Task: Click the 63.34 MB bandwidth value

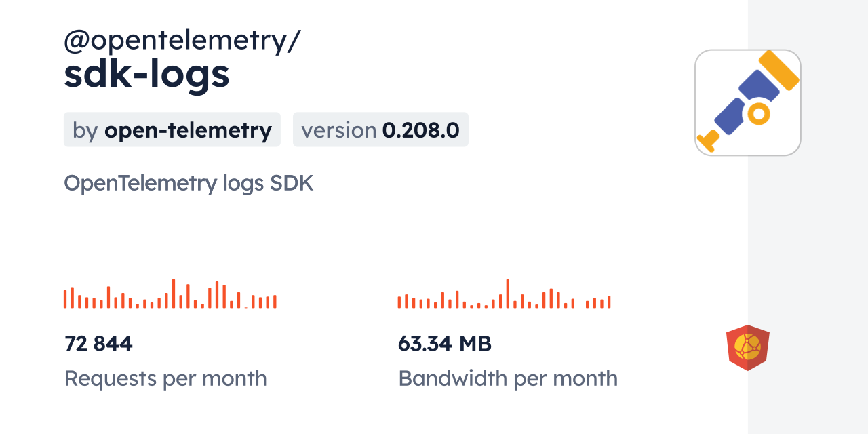Action: [x=444, y=344]
